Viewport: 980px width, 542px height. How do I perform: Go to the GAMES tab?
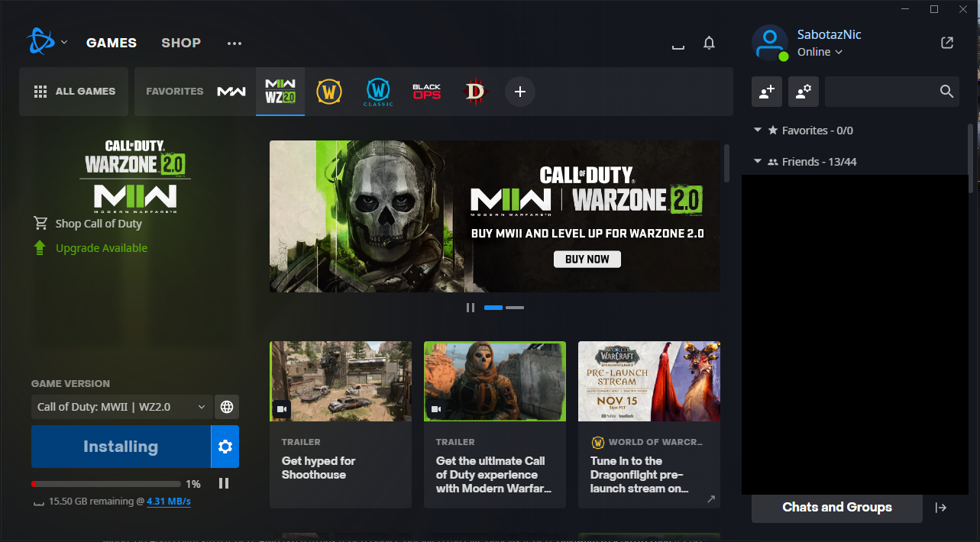112,43
